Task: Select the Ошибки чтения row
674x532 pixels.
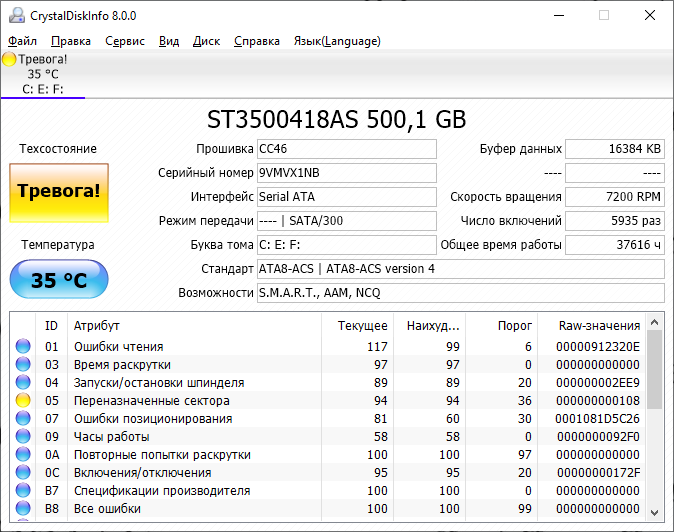Action: (x=328, y=346)
